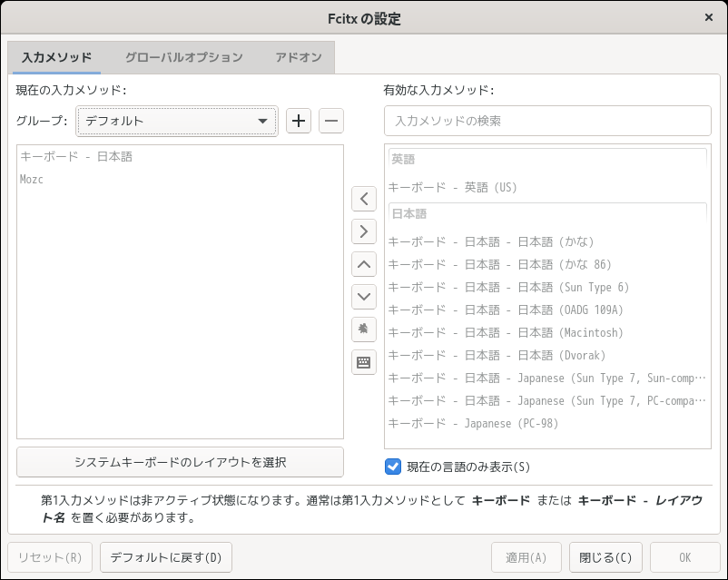Remove the current group with minus button

[x=331, y=121]
